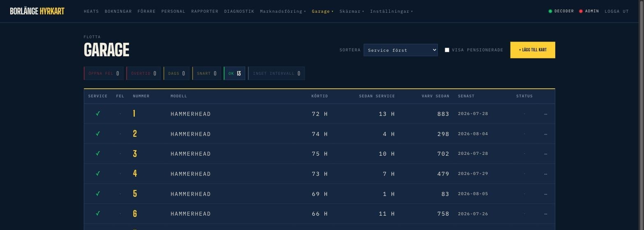Toggle the OK 13 filter chip

tap(234, 74)
